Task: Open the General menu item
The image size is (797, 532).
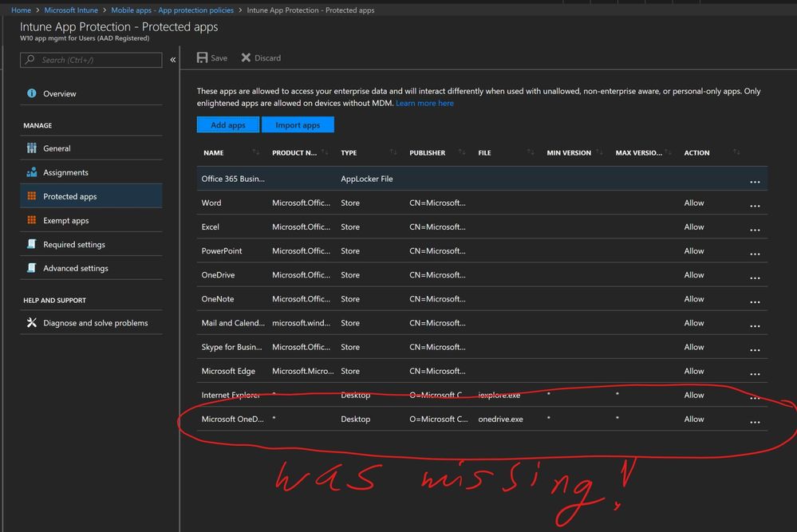Action: [91, 148]
